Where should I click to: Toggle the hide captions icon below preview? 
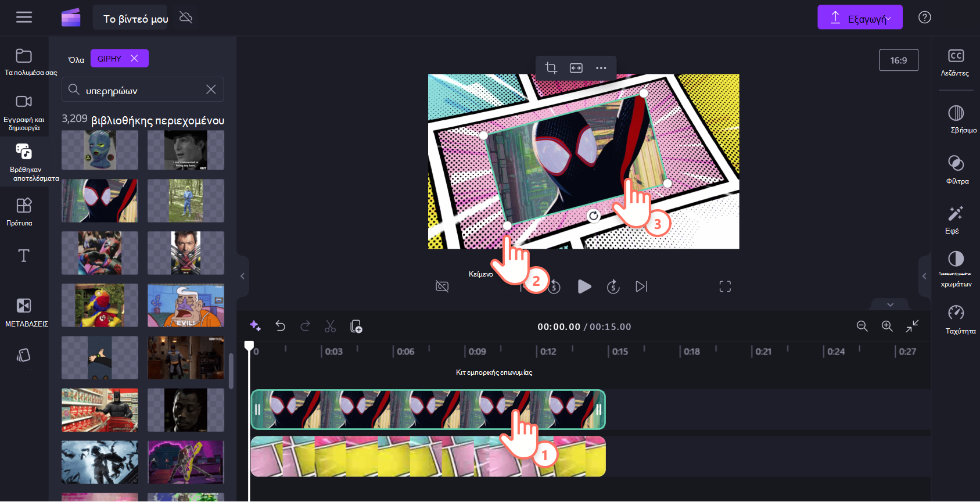coord(442,286)
